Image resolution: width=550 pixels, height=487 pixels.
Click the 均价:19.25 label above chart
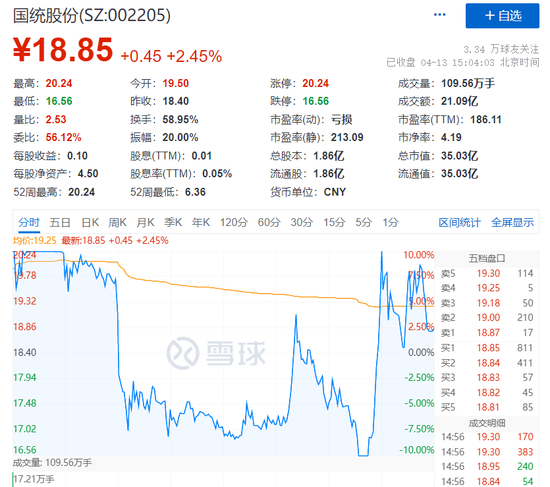coord(35,241)
